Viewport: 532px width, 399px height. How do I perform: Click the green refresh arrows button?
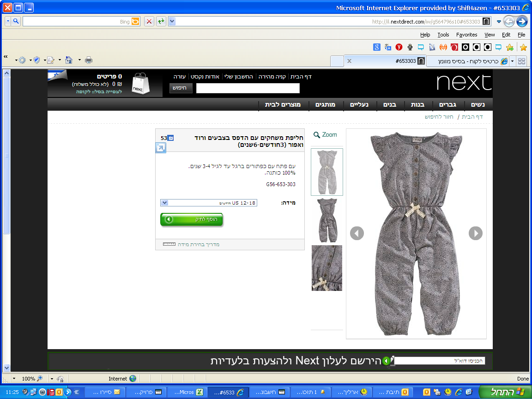[161, 21]
